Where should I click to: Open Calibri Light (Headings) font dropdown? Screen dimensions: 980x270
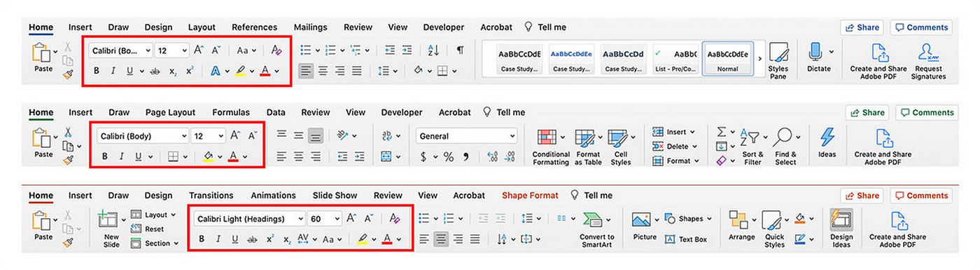(250, 219)
